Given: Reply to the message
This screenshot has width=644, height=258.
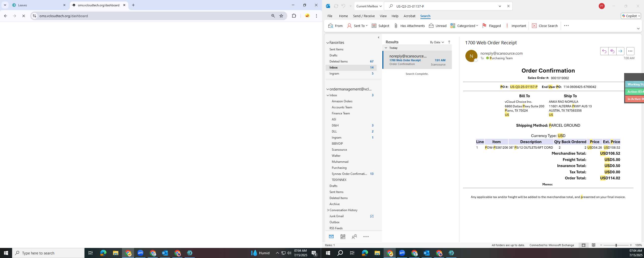Looking at the screenshot, I should click(604, 51).
